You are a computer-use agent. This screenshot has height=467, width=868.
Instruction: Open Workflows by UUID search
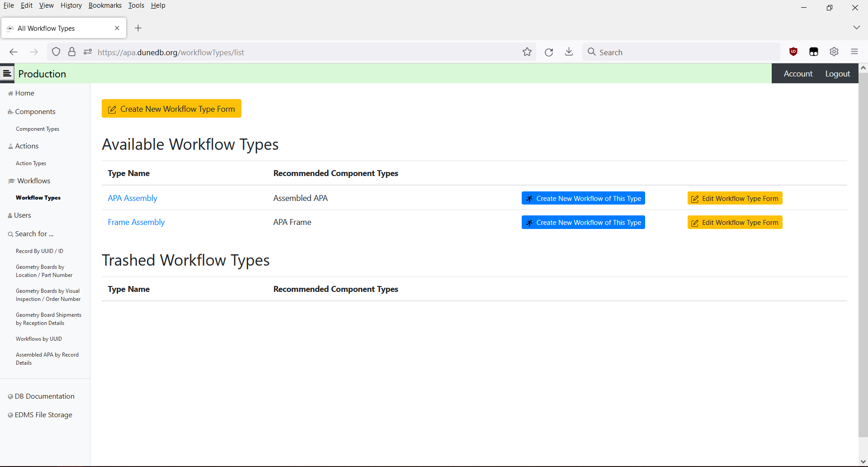(39, 339)
